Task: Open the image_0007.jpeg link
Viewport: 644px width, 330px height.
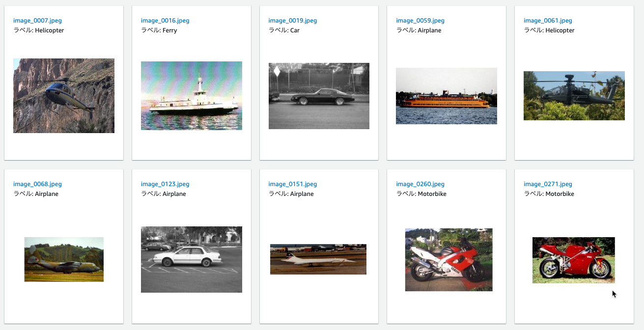Action: coord(37,21)
